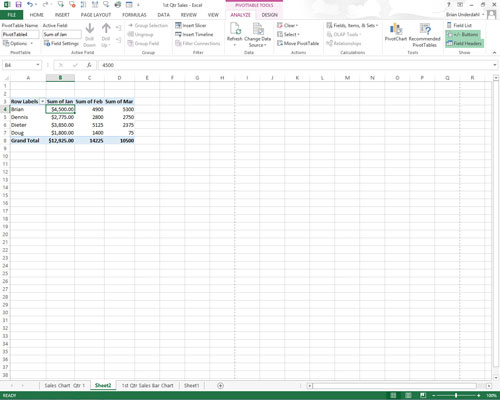Insert a Slicer from the Filter group
The image size is (500, 400).
(x=191, y=25)
